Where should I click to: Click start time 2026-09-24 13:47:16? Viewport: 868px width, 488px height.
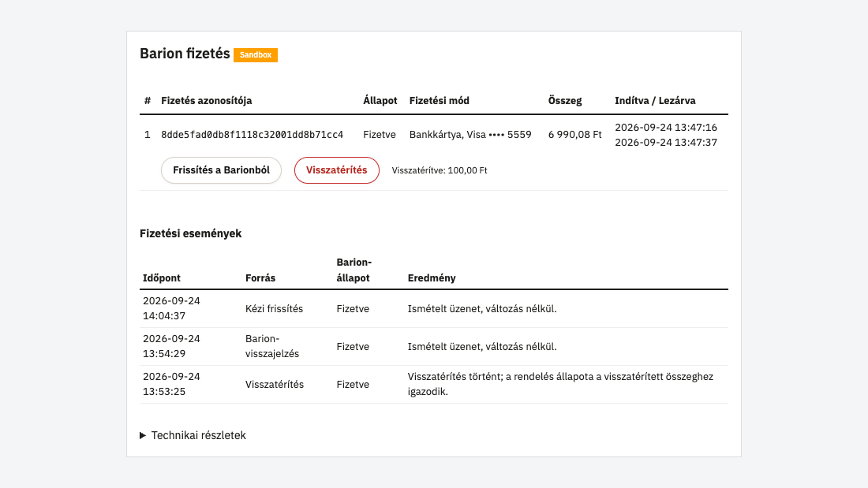tap(666, 127)
